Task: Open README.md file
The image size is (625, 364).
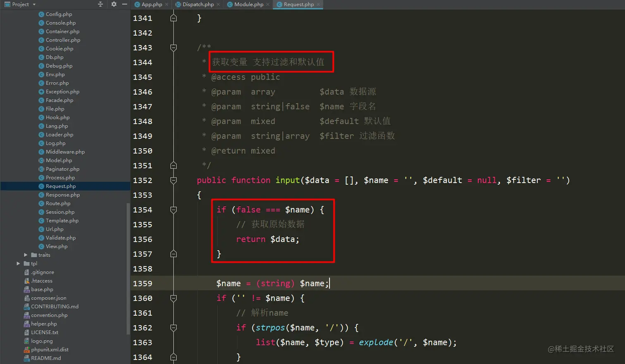Action: pos(46,358)
